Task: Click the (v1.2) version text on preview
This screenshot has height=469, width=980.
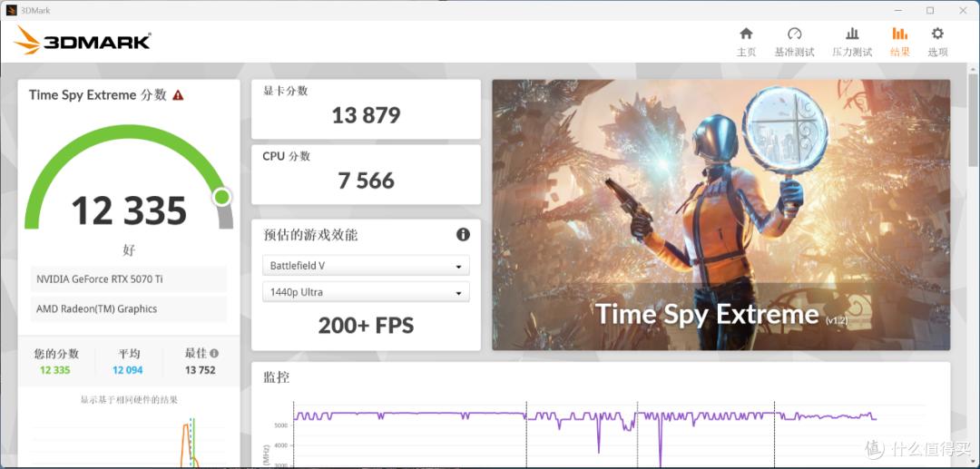Action: click(x=836, y=319)
